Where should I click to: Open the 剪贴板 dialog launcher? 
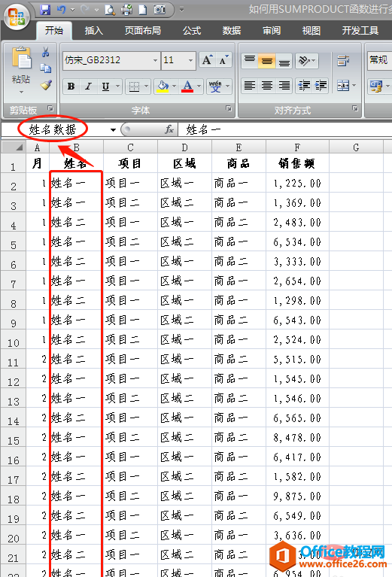50,108
